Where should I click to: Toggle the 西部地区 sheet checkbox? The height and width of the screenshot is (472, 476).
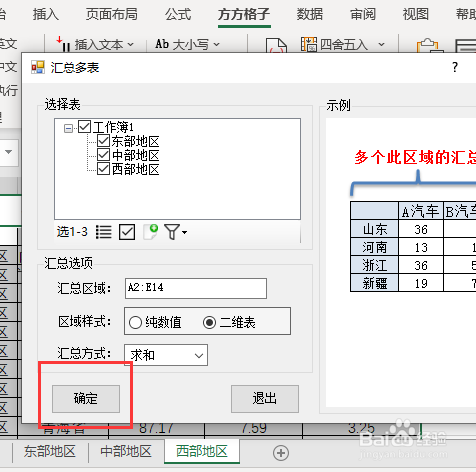pyautogui.click(x=103, y=169)
